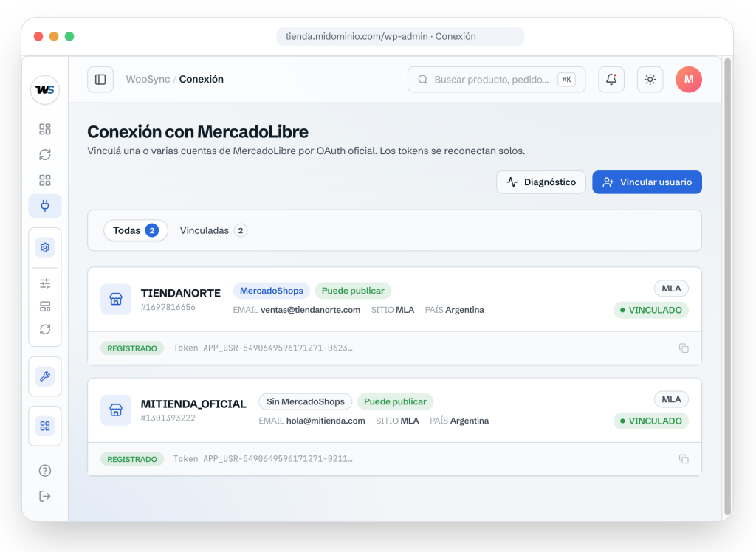The image size is (756, 552).
Task: Click the MITIENDA_OFICIAL account name
Action: pyautogui.click(x=193, y=404)
